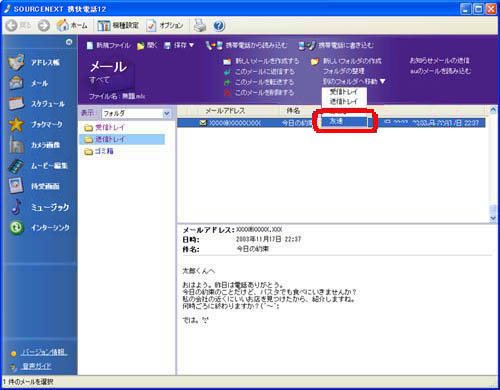Screen dimensions: 500x390
Task: Click the printer icon in the toolbar
Action: point(200,25)
